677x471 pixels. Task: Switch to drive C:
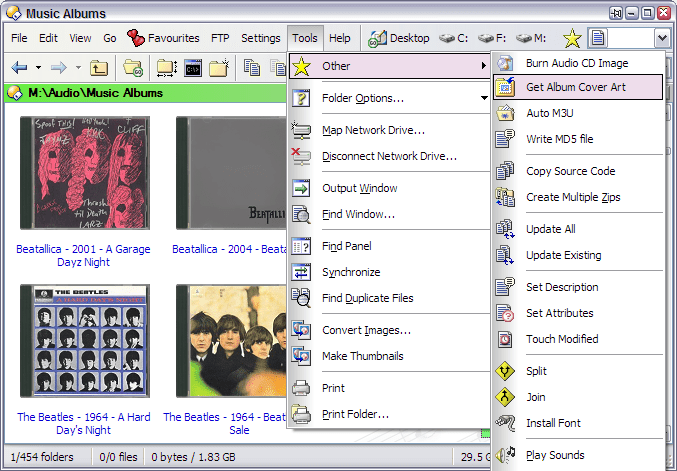point(453,38)
